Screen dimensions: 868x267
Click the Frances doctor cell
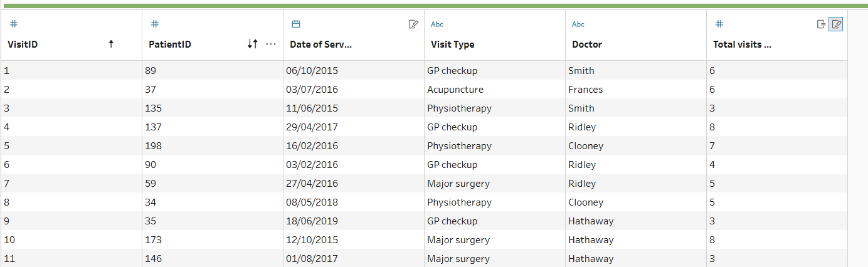tap(585, 90)
